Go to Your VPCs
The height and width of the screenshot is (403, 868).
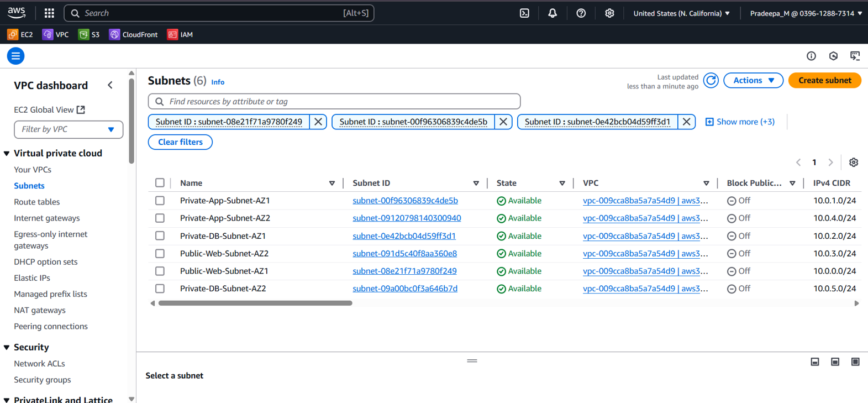tap(33, 170)
